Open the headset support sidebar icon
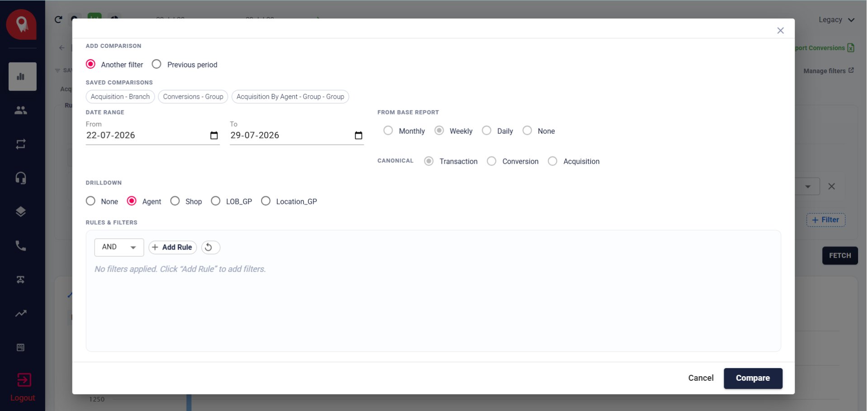This screenshot has width=868, height=411. pos(21,178)
